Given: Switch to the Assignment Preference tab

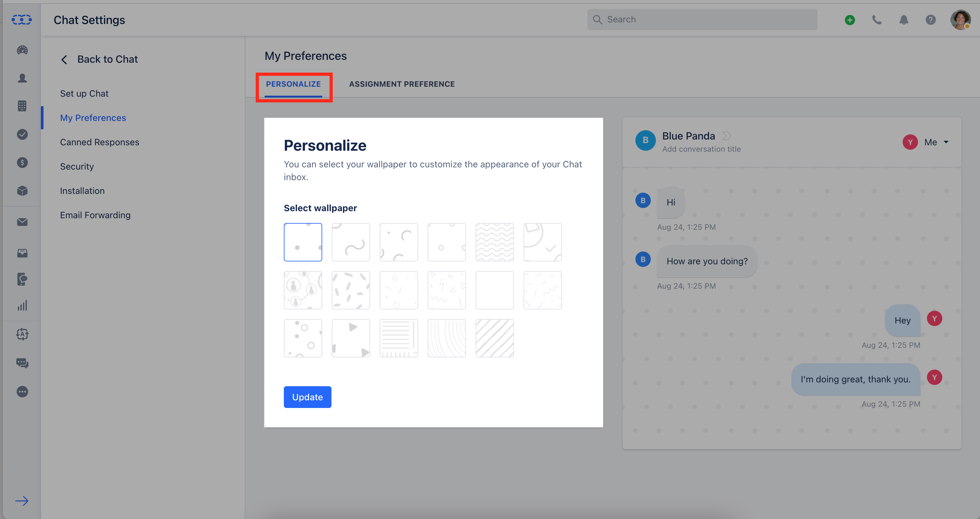Looking at the screenshot, I should tap(402, 84).
